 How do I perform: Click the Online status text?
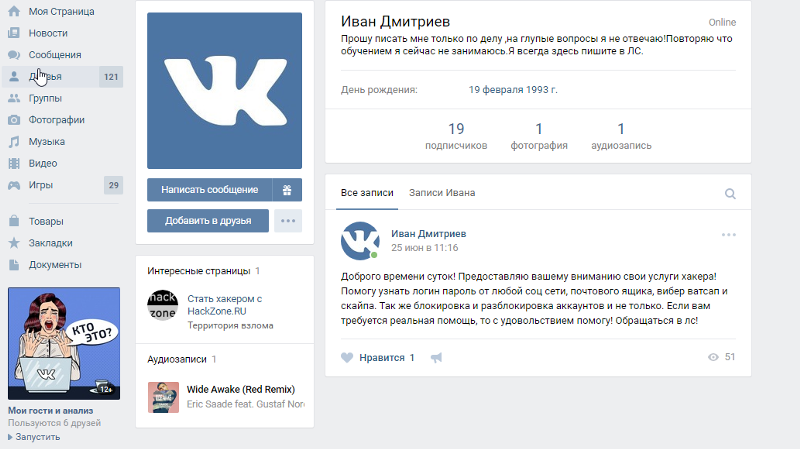tap(722, 22)
